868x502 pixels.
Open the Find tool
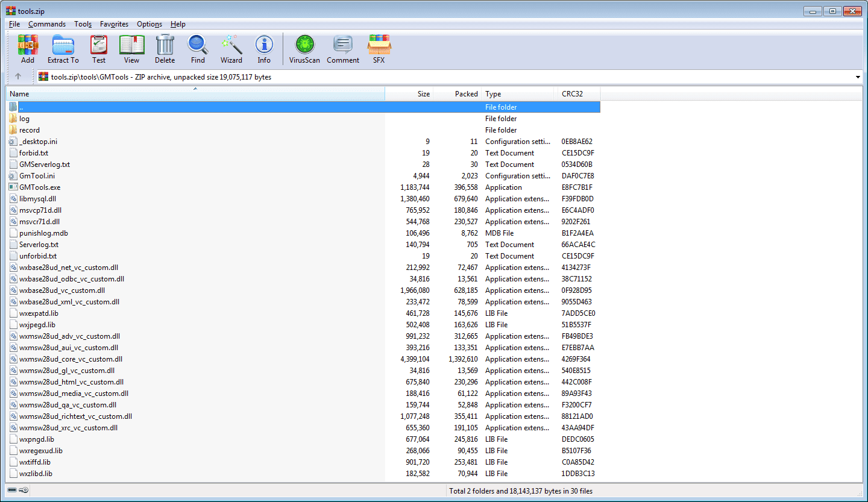point(198,49)
